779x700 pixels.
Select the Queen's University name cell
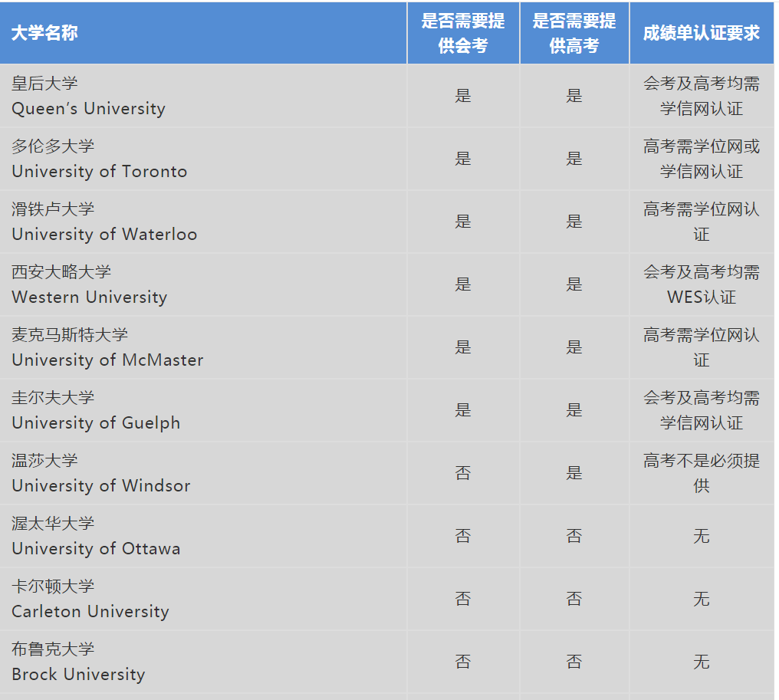click(x=88, y=96)
